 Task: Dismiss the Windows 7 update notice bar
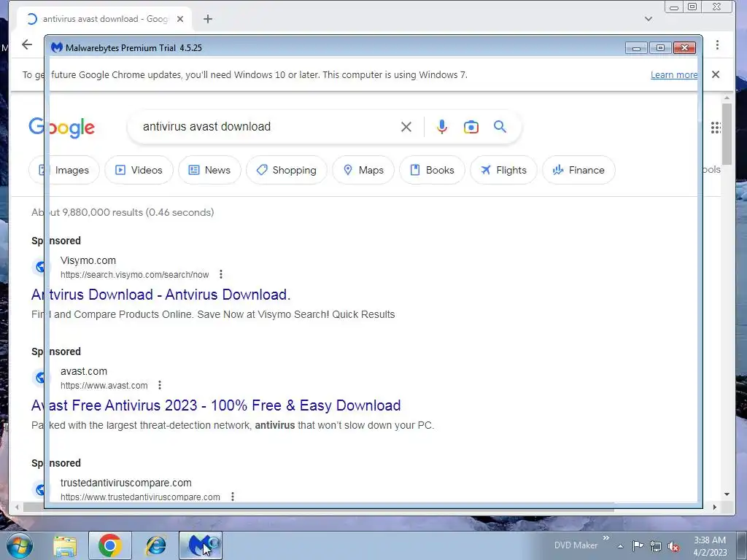click(x=715, y=74)
